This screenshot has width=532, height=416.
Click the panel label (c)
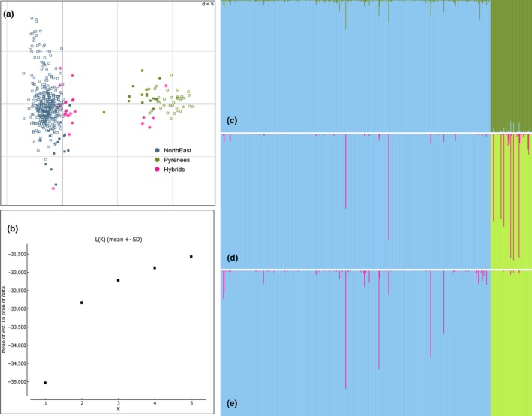tap(232, 121)
